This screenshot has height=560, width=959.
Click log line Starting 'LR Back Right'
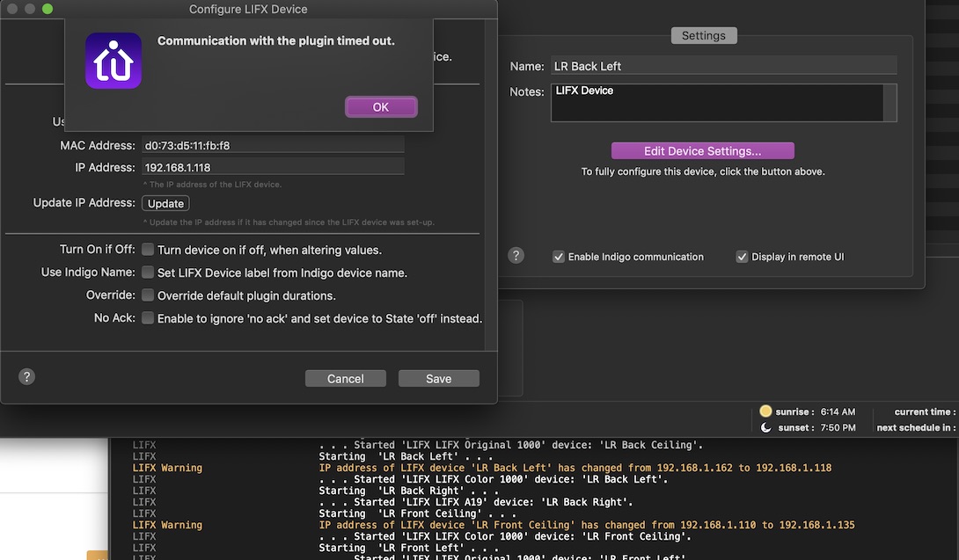click(x=408, y=491)
